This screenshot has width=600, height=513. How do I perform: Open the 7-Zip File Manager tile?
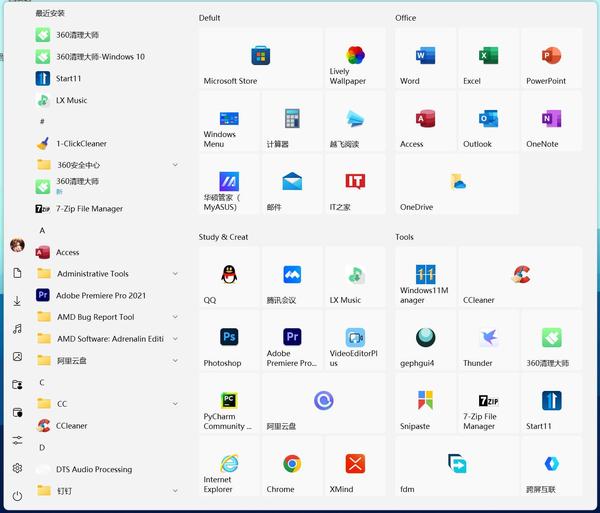(489, 404)
